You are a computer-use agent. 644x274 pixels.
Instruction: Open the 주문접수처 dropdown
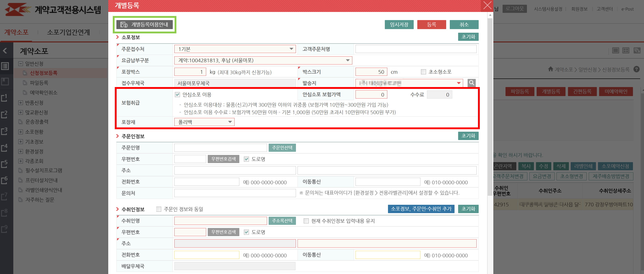(x=235, y=49)
